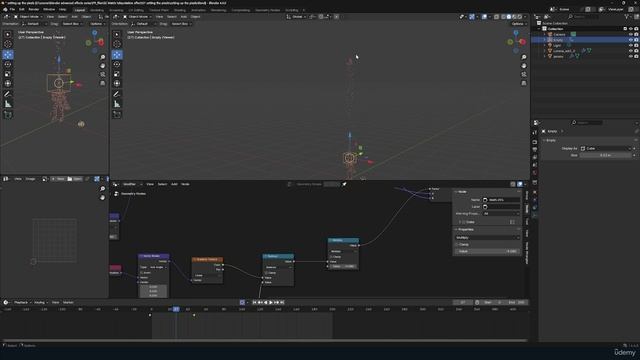Switch to wireframe viewport shading
Screen dimensions: 640x360
tap(503, 17)
